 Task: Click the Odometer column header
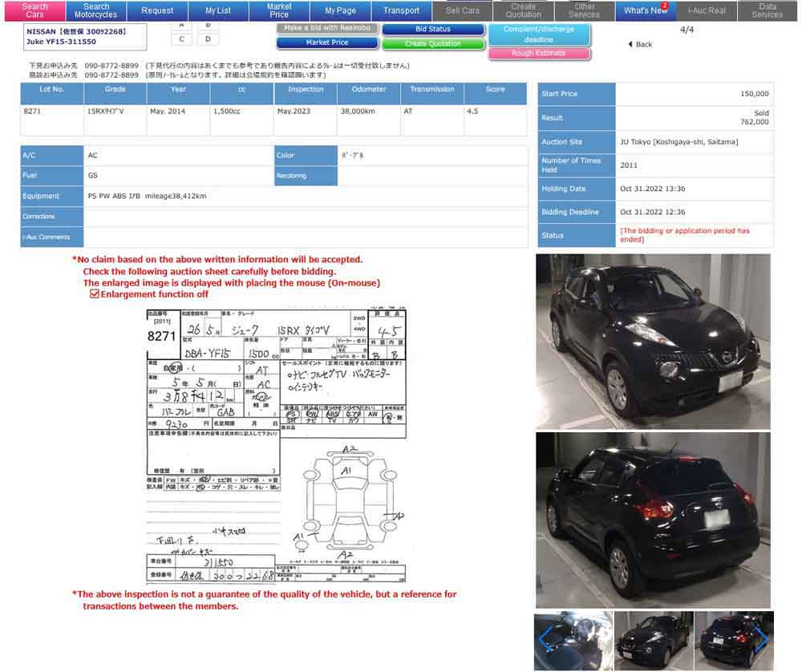369,94
